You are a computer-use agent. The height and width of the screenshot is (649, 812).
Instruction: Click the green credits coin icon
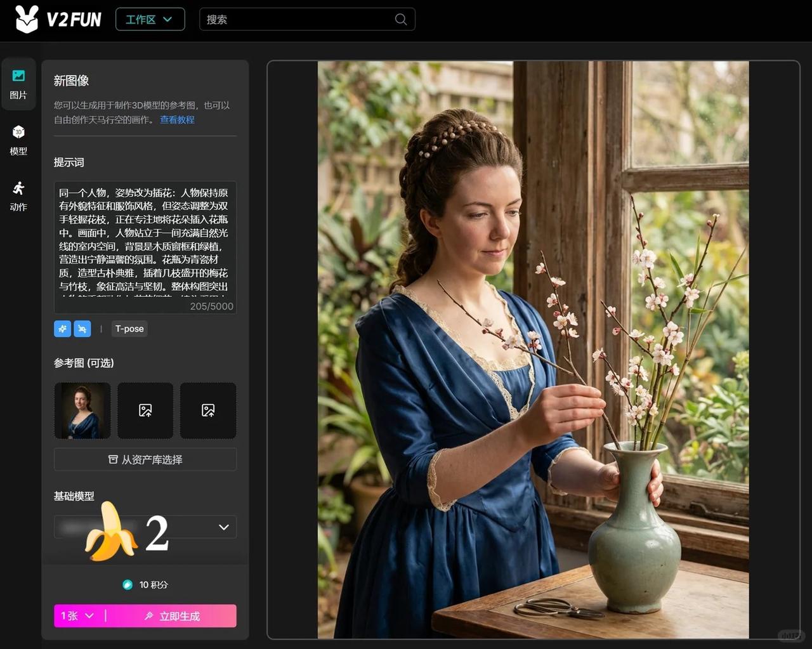coord(128,584)
